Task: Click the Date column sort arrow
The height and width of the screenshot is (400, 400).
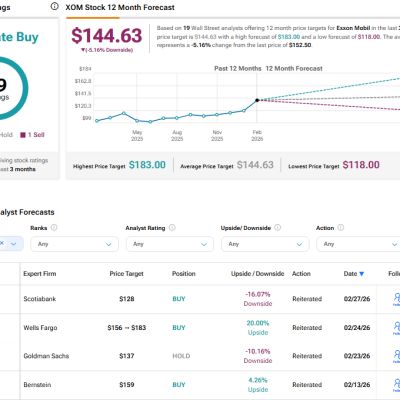Action: (x=362, y=274)
